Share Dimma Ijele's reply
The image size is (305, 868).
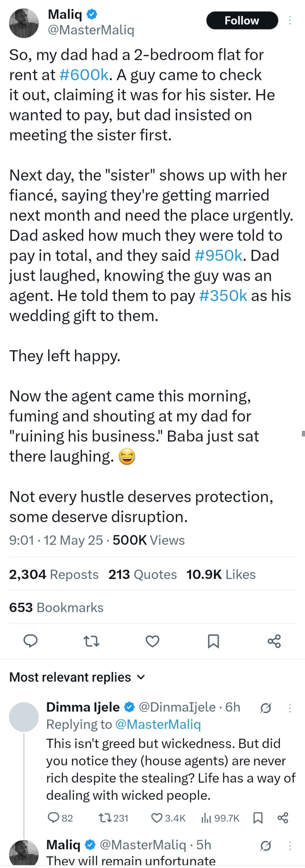[283, 818]
